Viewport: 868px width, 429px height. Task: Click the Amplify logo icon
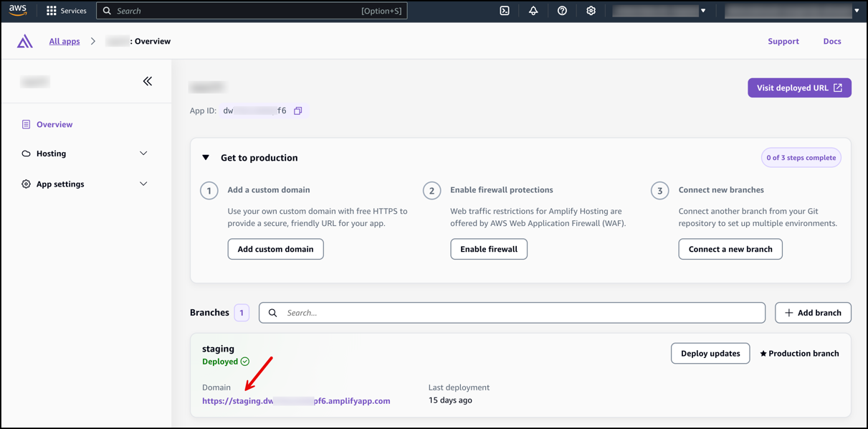pyautogui.click(x=25, y=41)
